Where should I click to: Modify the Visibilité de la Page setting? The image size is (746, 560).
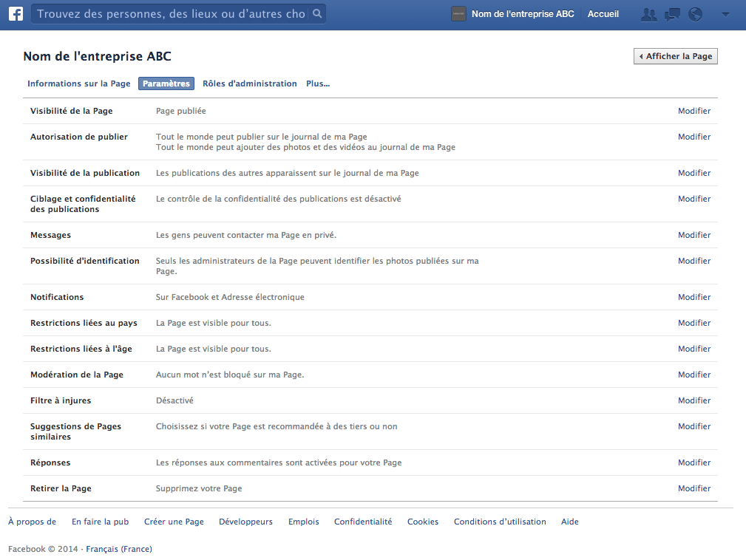tap(694, 111)
